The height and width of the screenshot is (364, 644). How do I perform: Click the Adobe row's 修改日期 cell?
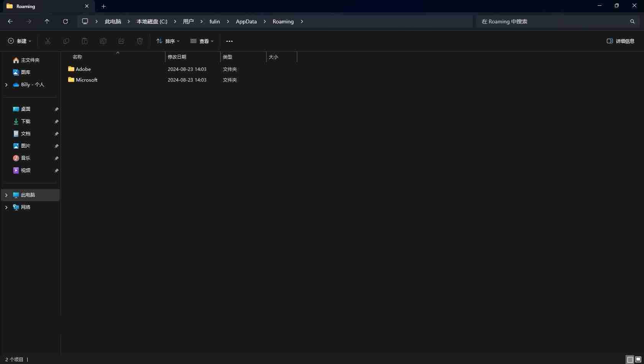[187, 69]
